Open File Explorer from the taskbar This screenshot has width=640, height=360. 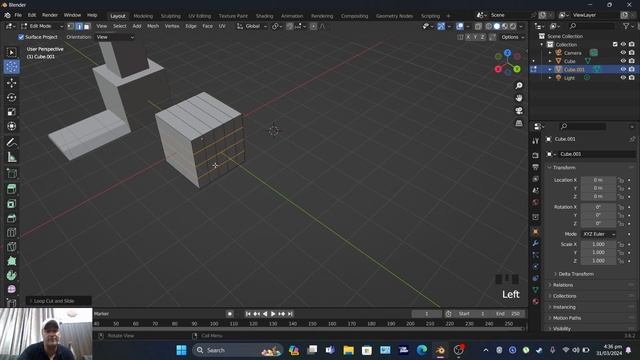point(349,350)
